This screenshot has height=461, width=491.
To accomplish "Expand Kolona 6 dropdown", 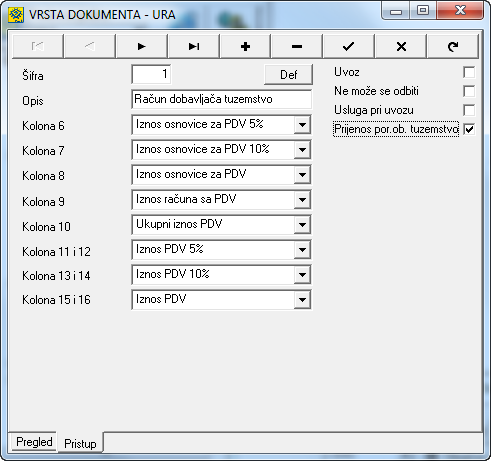I will [x=302, y=125].
